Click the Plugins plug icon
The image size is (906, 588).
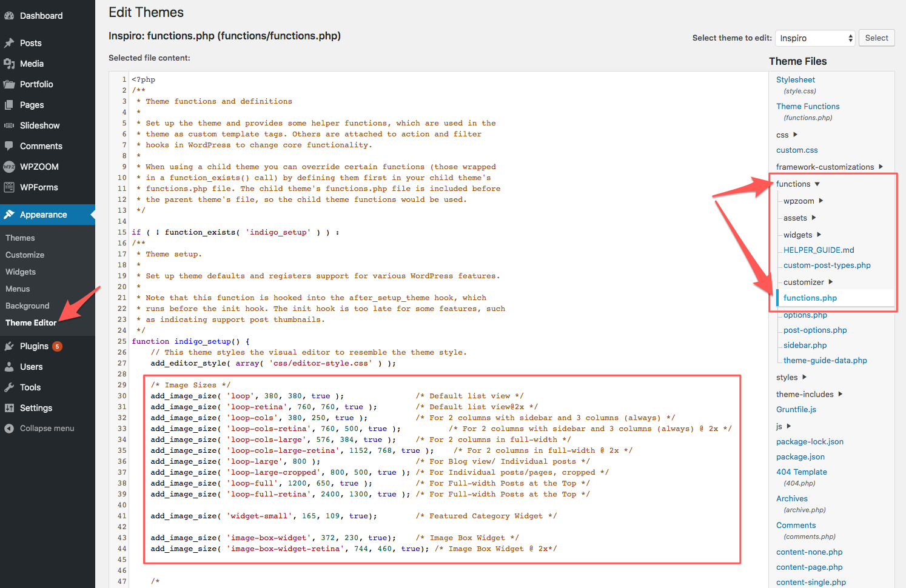click(x=9, y=346)
